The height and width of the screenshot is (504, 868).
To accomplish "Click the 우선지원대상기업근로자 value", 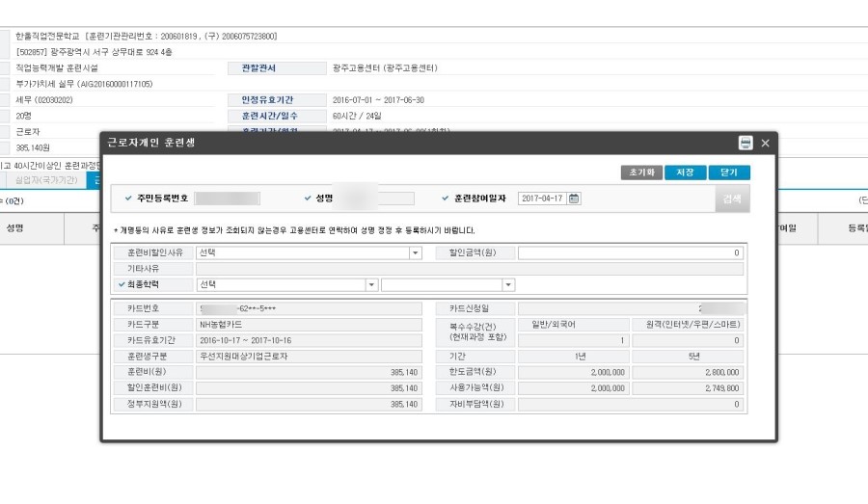I will [309, 357].
